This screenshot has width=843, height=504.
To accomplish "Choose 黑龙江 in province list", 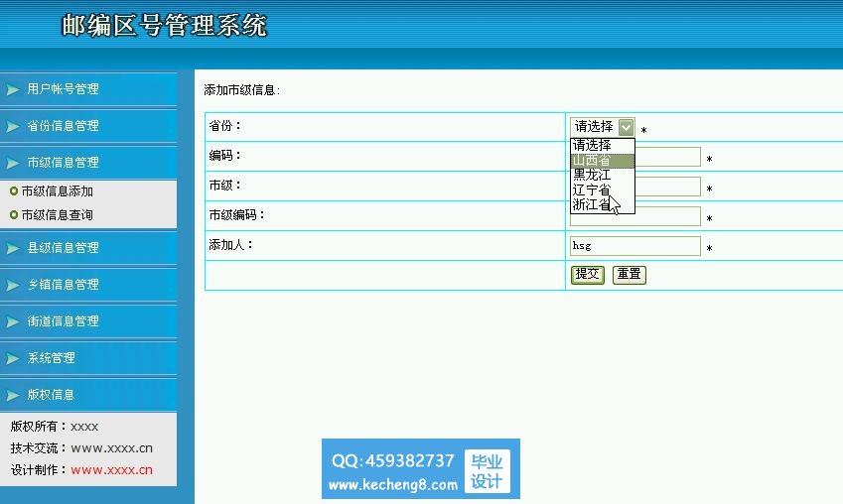I will click(x=602, y=175).
